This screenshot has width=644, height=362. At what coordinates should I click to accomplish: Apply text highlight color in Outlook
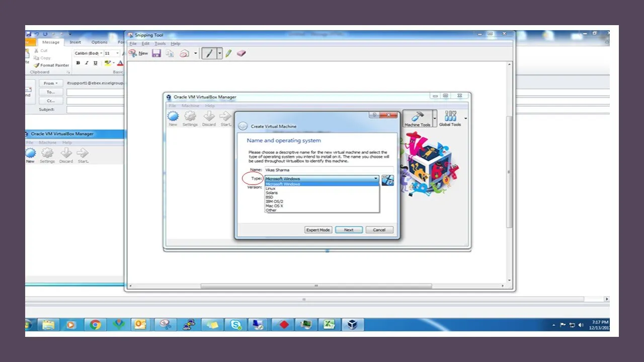point(108,63)
